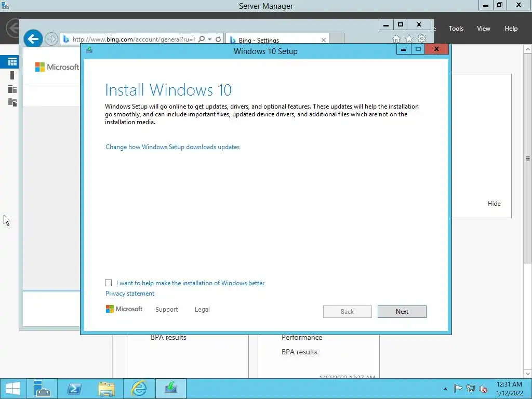
Task: Close the 'Bing - Settings' tab
Action: click(x=324, y=40)
